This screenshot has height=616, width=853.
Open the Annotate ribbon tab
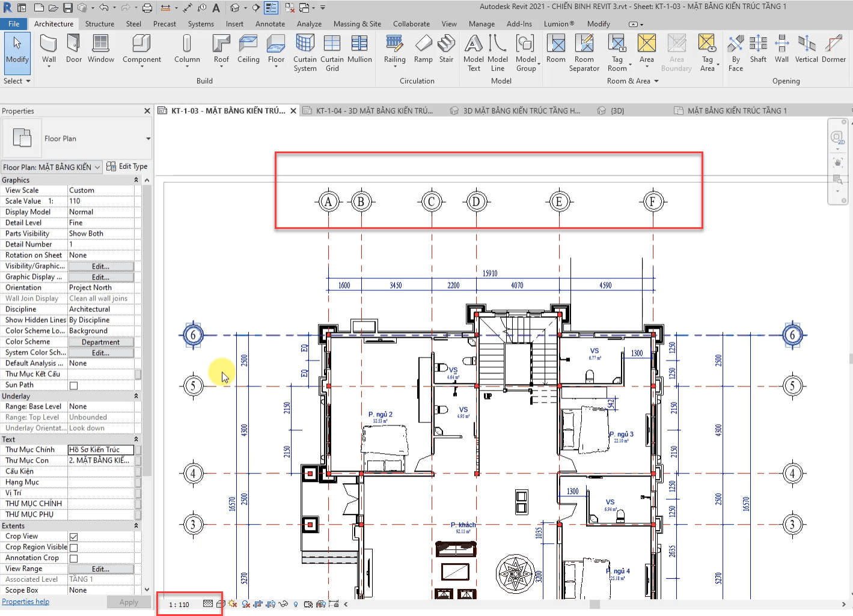[x=270, y=24]
